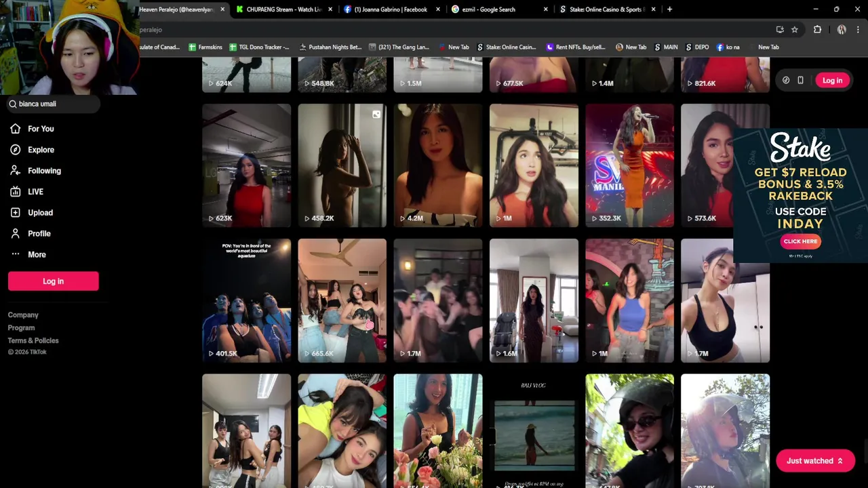Open the MAIN bookmark
This screenshot has height=488, width=868.
(x=666, y=47)
